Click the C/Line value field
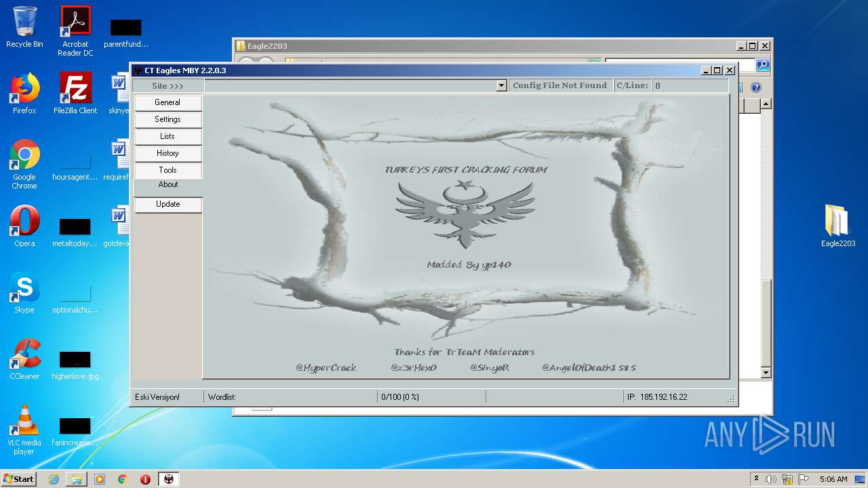This screenshot has height=488, width=868. 690,85
